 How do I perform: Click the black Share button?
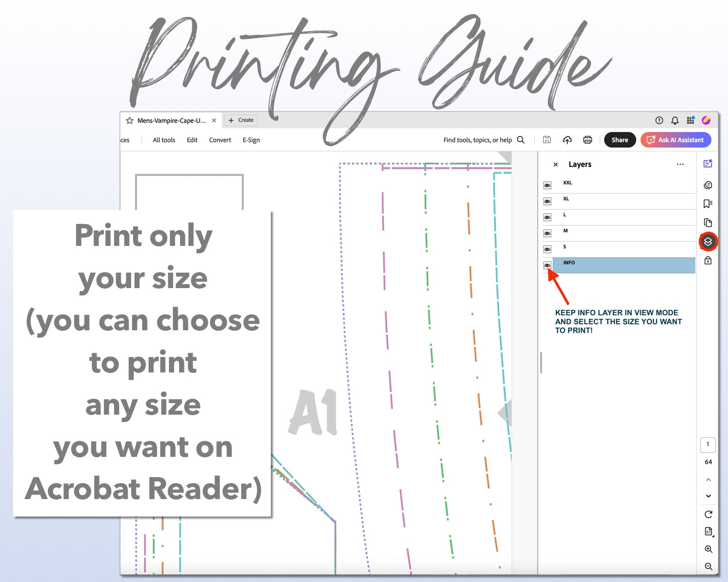pyautogui.click(x=619, y=140)
